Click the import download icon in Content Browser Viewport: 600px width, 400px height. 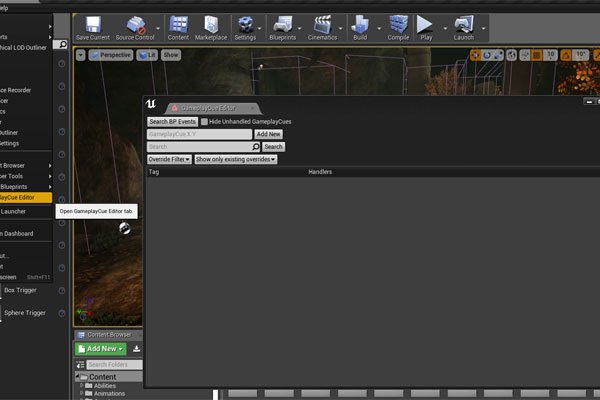136,349
